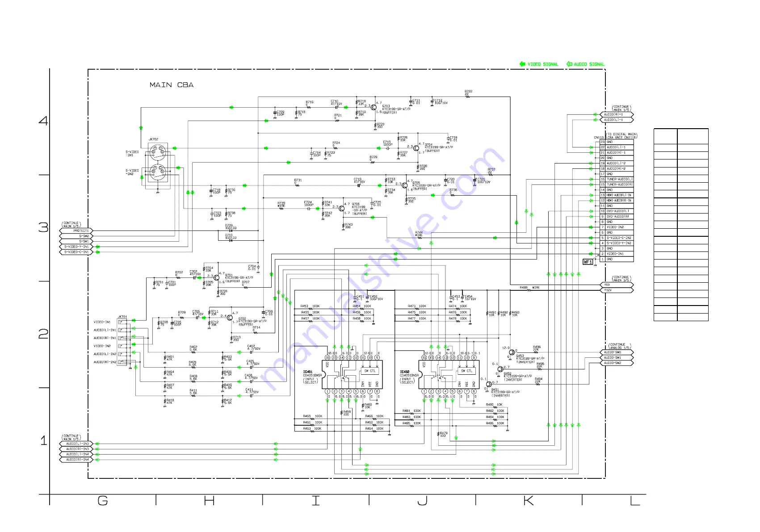
Task: Click the S-VIDEO-IN2 jack label
Action: (132, 172)
